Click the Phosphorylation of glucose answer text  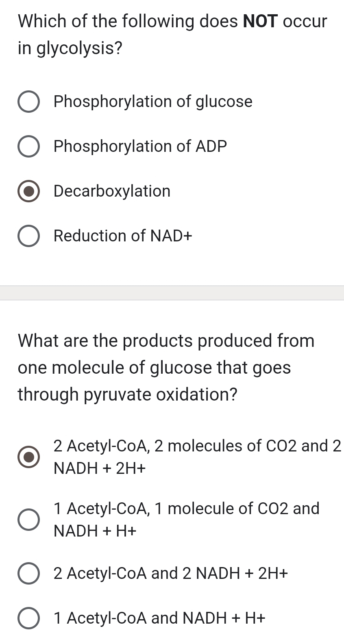[153, 101]
